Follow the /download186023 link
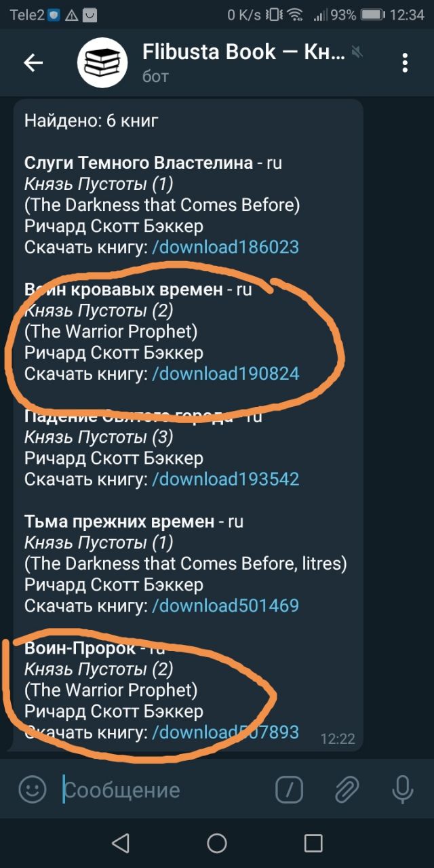This screenshot has height=868, width=434. click(x=225, y=247)
